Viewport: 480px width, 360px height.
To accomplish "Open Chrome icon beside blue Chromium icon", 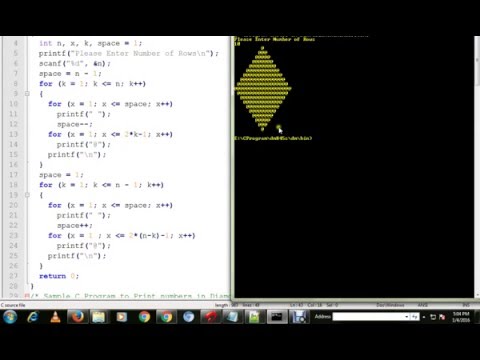I will pyautogui.click(x=166, y=317).
